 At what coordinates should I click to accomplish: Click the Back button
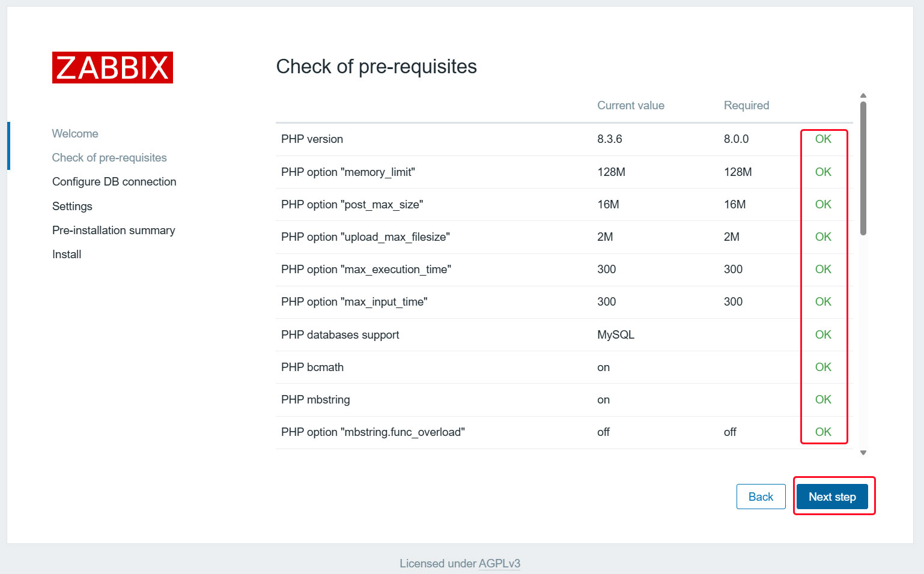click(761, 497)
